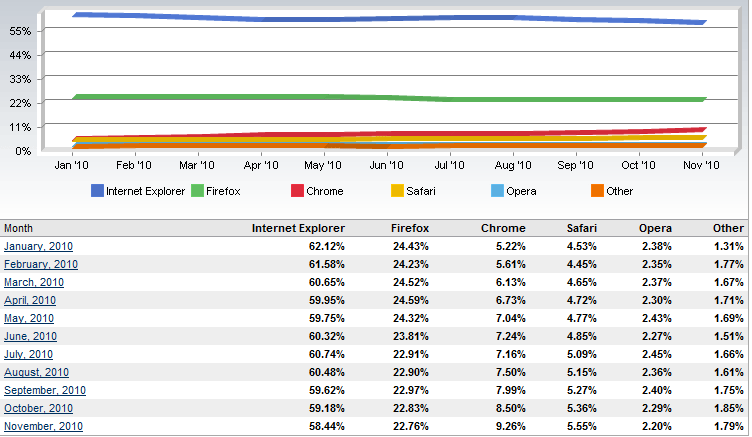Select the March, 2010 month link
This screenshot has width=752, height=437.
[x=35, y=283]
